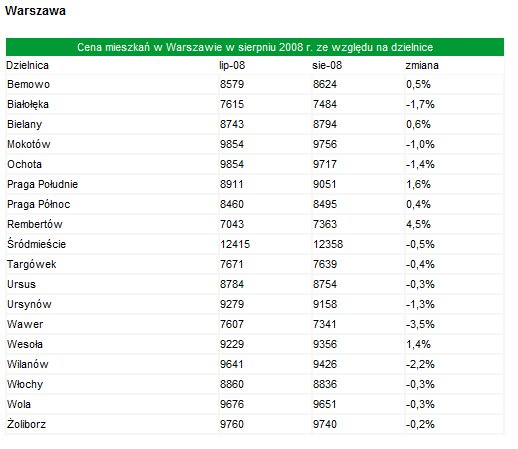Select Wola sie-08 value 9651
This screenshot has width=518, height=449.
coord(325,404)
